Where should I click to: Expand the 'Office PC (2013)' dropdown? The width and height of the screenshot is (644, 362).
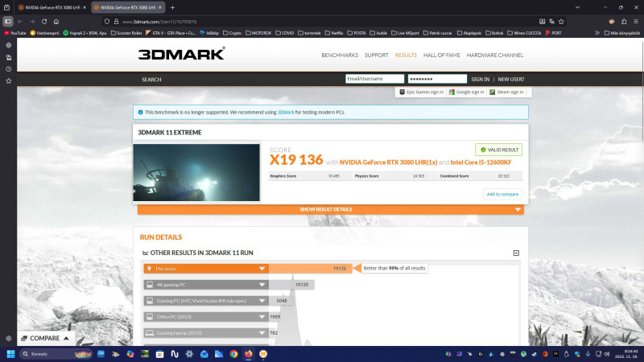[262, 317]
